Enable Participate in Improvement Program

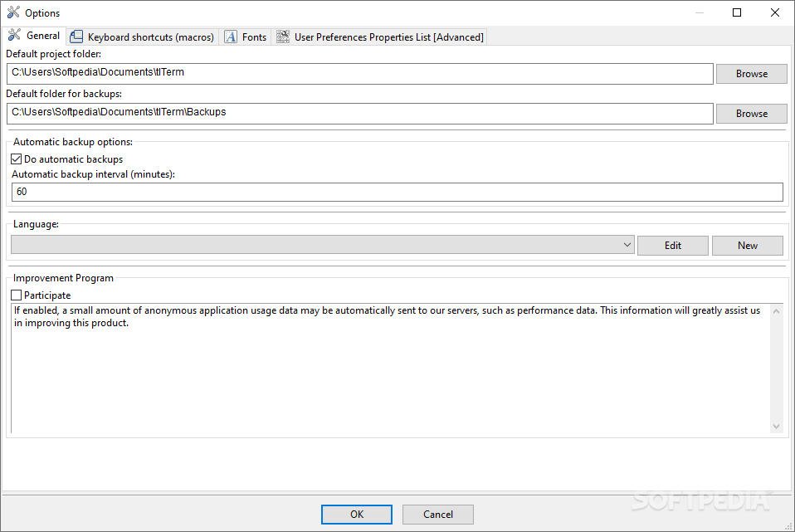pyautogui.click(x=17, y=295)
